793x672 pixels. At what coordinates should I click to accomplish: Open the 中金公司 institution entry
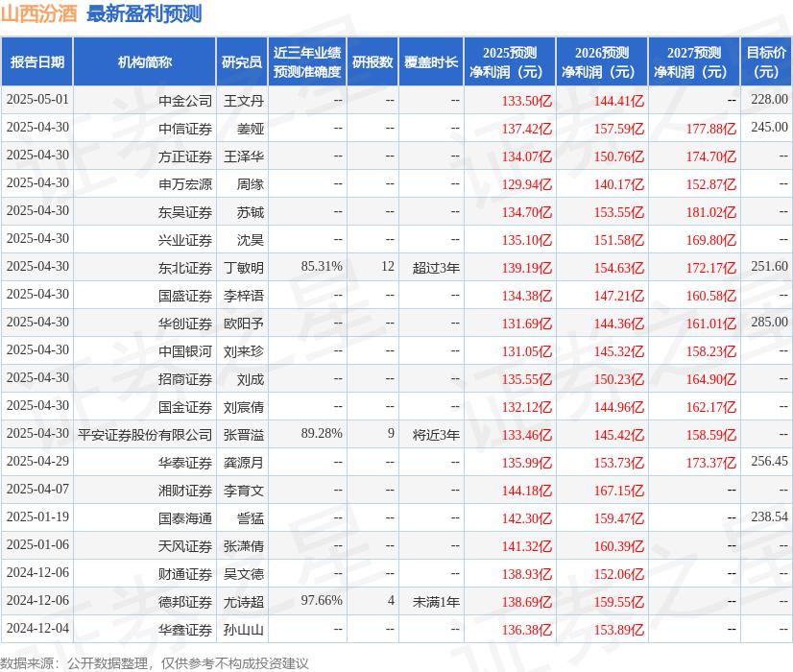[x=185, y=100]
